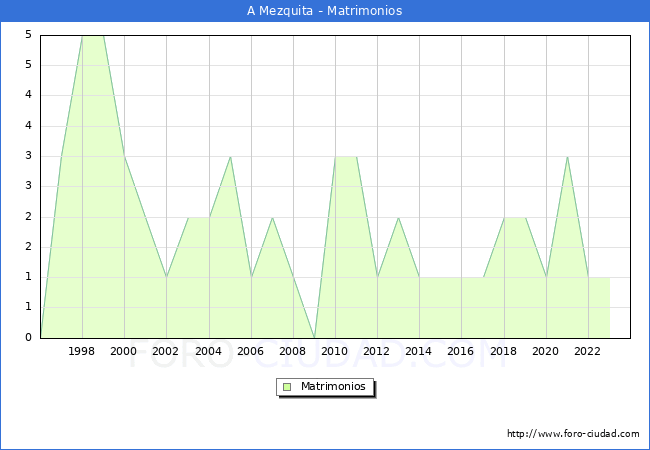Image resolution: width=650 pixels, height=450 pixels.
Task: Select the 2000 label on the x-axis
Action: 124,351
